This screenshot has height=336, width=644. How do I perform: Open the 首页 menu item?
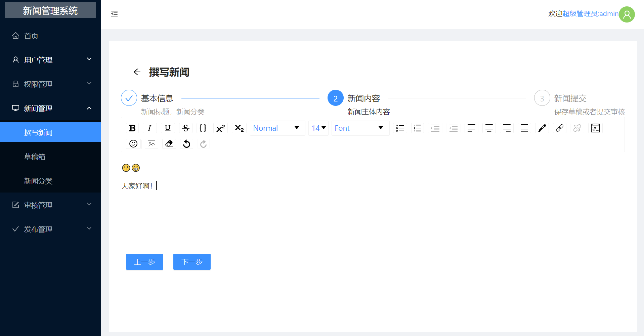coord(50,36)
